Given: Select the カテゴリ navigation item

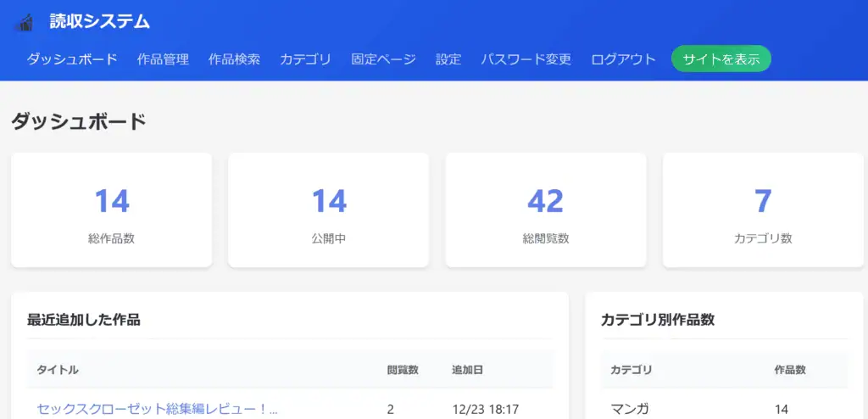Looking at the screenshot, I should pyautogui.click(x=305, y=59).
